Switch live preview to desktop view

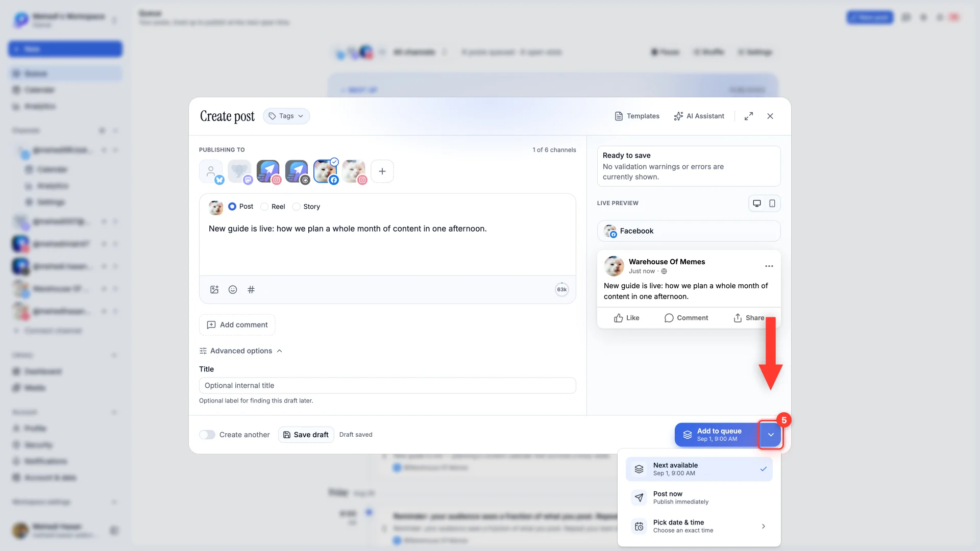pyautogui.click(x=757, y=204)
